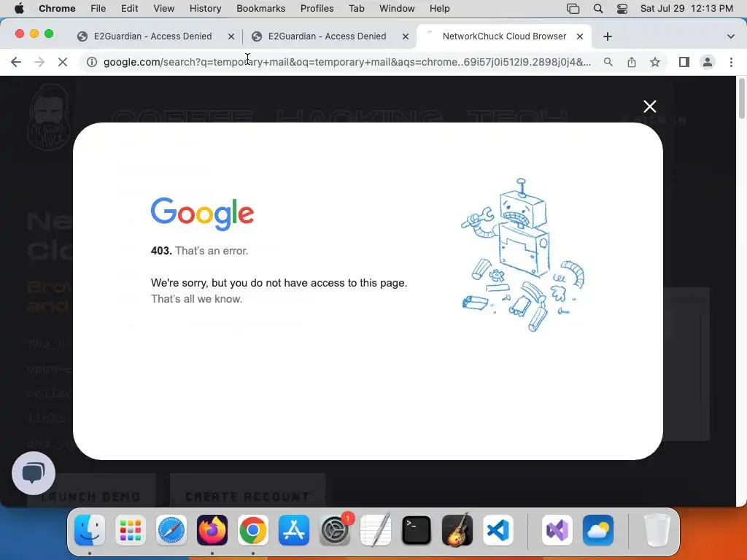This screenshot has height=560, width=747.
Task: Click the broken robot illustration
Action: click(x=523, y=254)
